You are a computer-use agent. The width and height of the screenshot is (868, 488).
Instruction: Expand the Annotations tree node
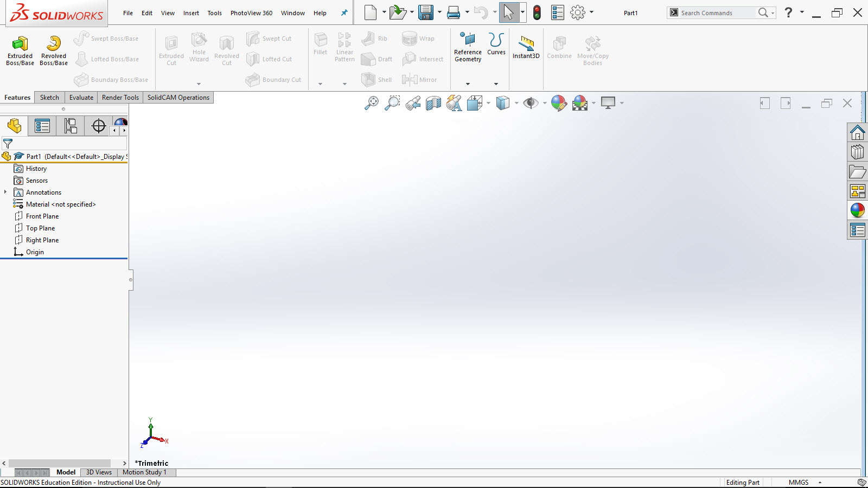tap(5, 192)
